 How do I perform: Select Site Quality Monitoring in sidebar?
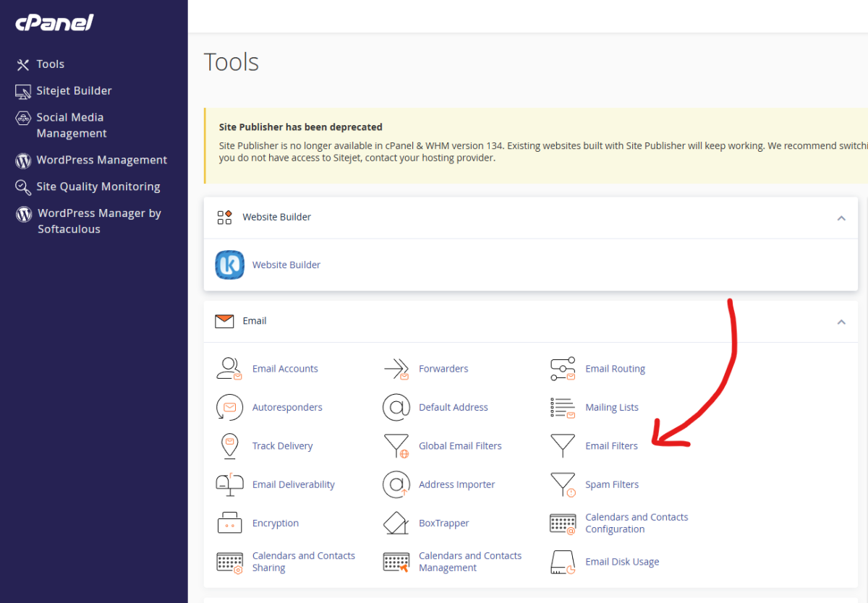[x=98, y=187]
